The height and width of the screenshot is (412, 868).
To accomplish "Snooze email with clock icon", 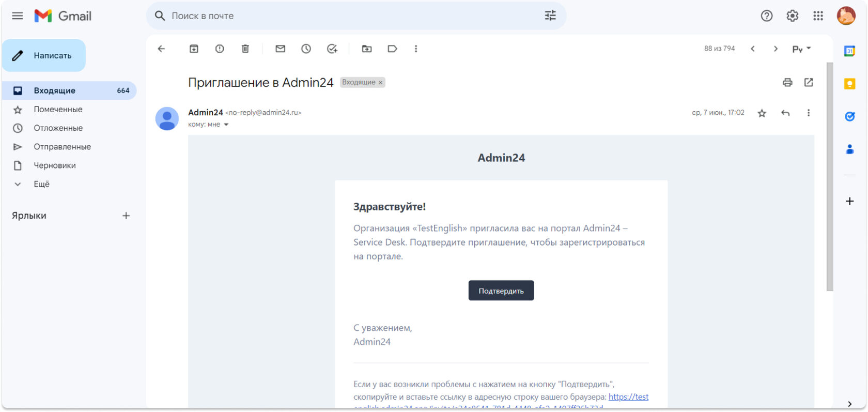I will pos(306,49).
